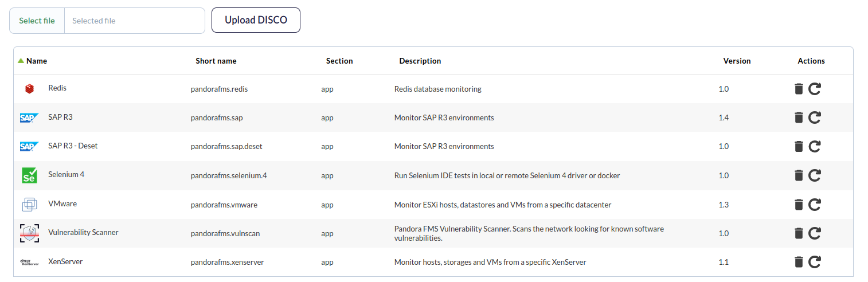
Task: Click short name pandorafms.xenserver
Action: pyautogui.click(x=227, y=263)
